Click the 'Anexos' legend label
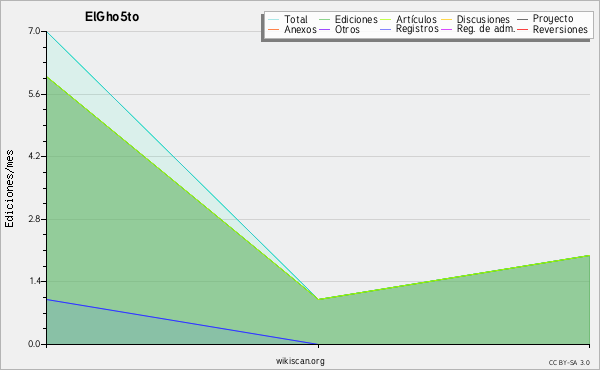This screenshot has width=600, height=370. (x=300, y=29)
